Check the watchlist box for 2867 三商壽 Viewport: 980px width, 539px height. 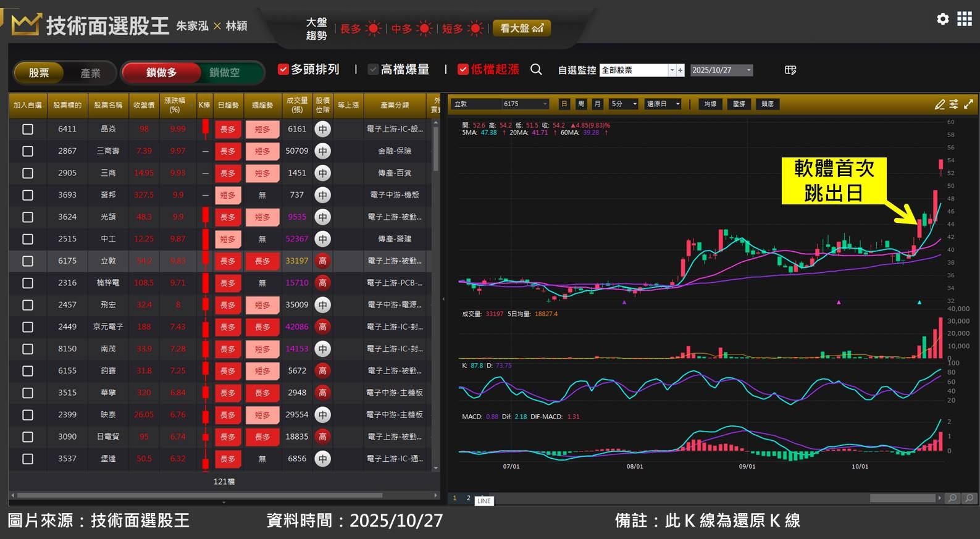tap(28, 151)
